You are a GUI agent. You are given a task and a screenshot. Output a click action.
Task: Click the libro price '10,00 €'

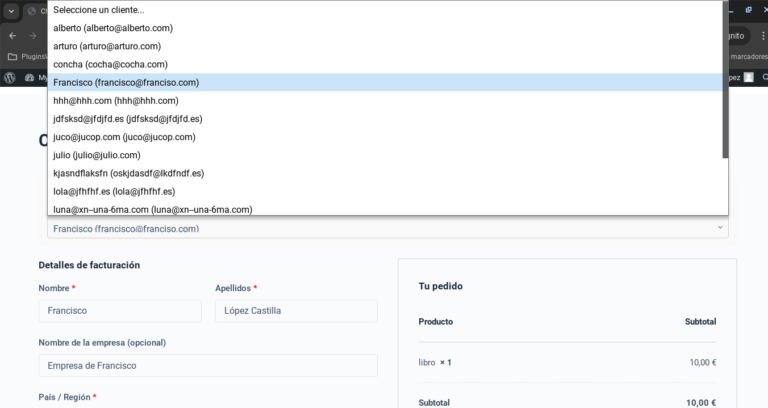click(x=703, y=362)
